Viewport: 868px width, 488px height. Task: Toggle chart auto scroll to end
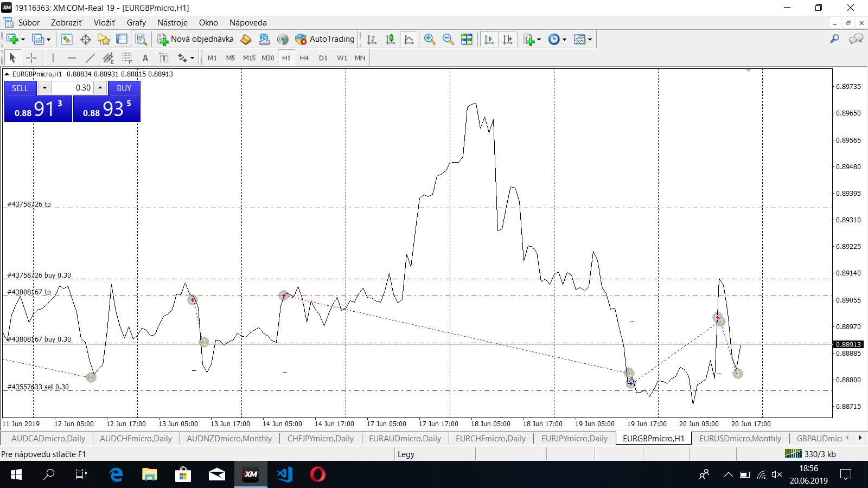[489, 39]
